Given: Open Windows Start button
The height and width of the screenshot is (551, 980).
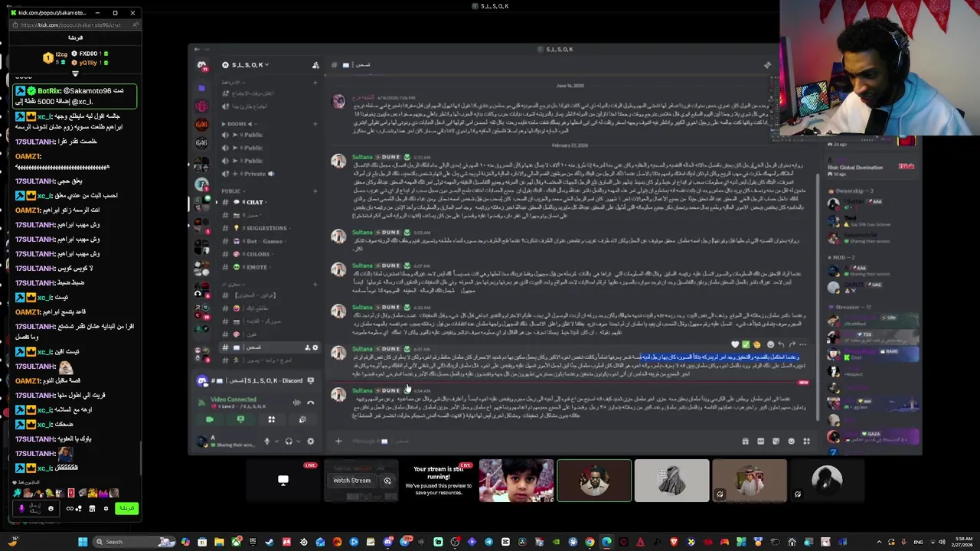Looking at the screenshot, I should (83, 542).
